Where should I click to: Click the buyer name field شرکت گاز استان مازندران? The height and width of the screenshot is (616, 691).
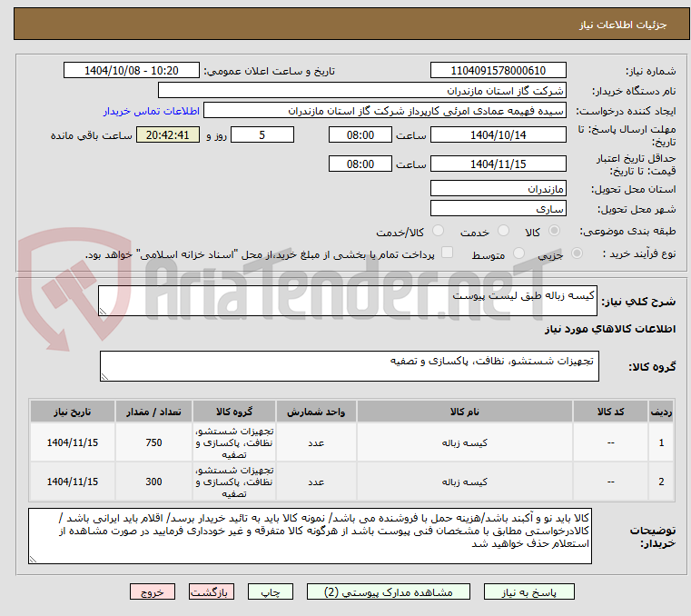(361, 90)
